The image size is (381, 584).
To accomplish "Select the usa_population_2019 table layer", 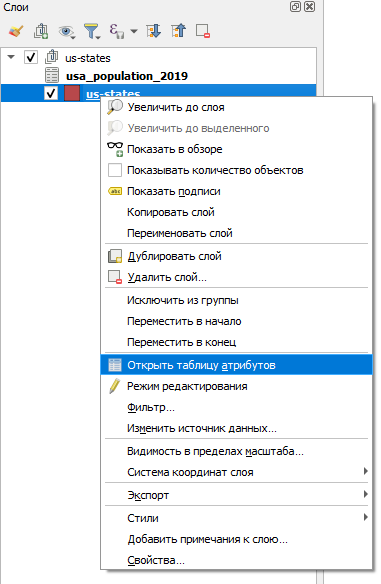I will tap(127, 76).
